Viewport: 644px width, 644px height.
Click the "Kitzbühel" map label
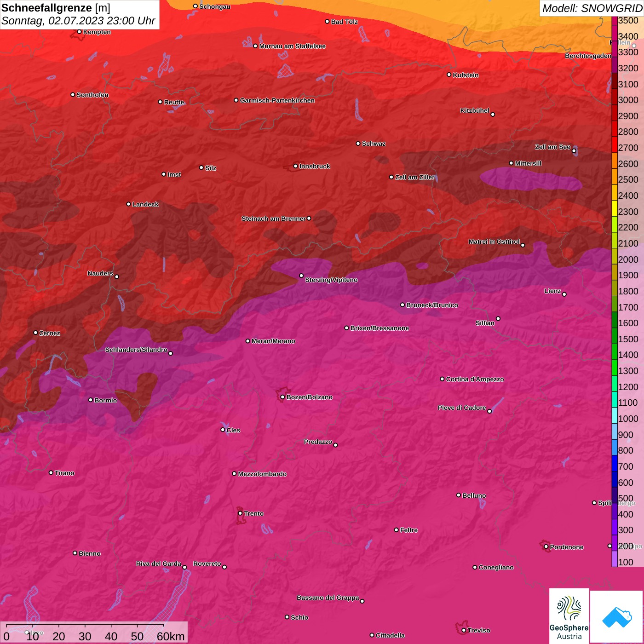click(475, 110)
